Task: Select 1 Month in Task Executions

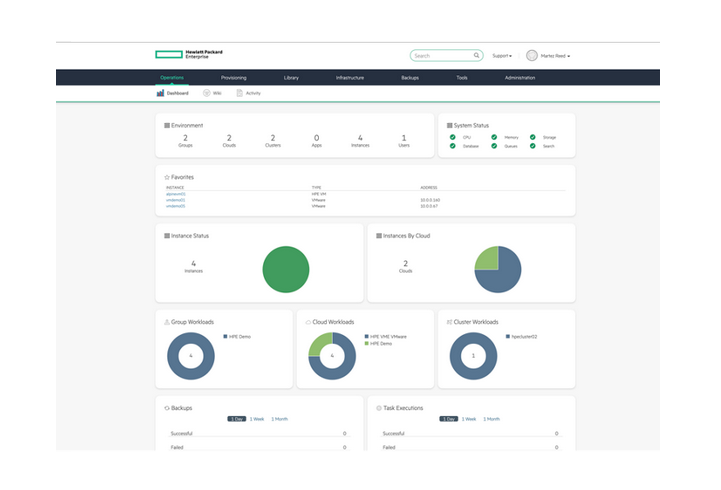Action: [491, 419]
